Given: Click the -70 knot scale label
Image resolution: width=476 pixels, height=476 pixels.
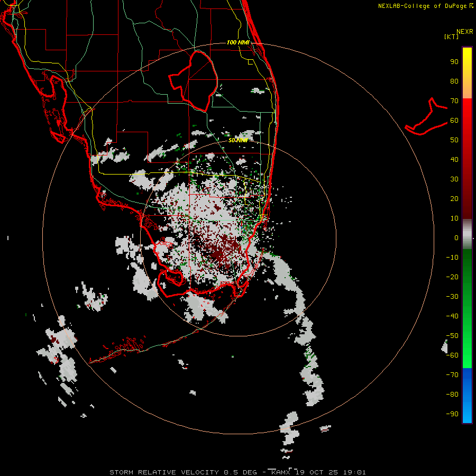Looking at the screenshot, I should (x=452, y=375).
